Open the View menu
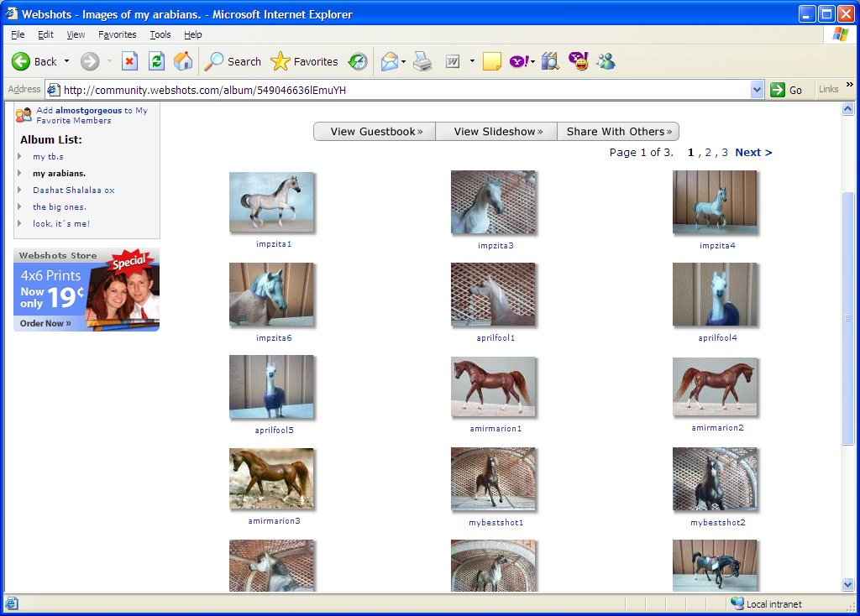The image size is (860, 616). pos(76,34)
